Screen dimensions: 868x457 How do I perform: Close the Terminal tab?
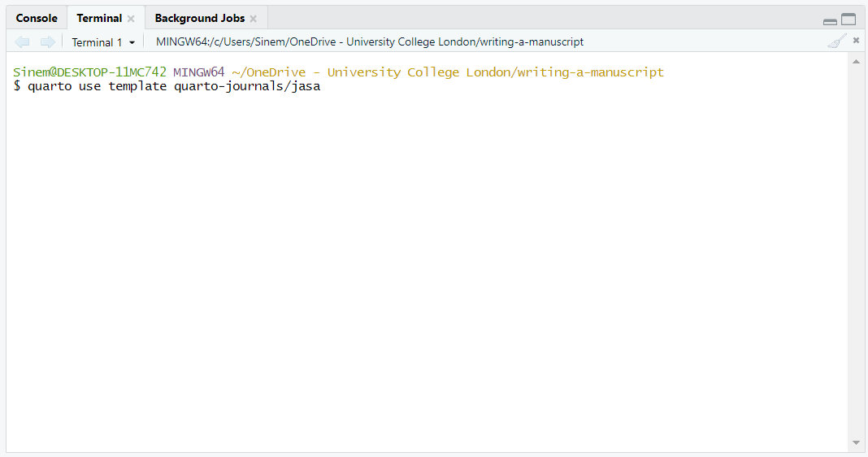[x=131, y=19]
